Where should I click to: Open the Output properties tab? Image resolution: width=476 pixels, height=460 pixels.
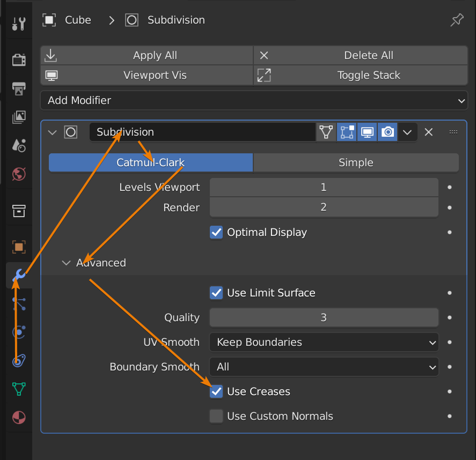pos(19,88)
